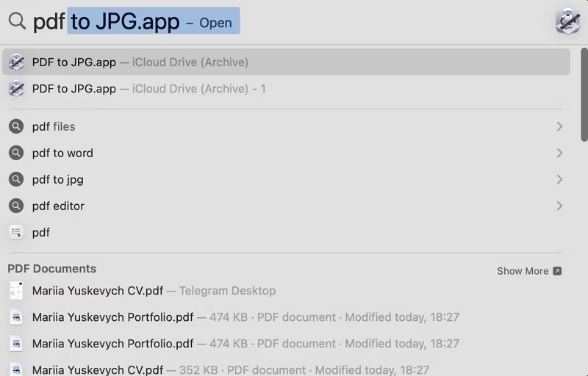Open the 352 KB "Mariia Yuskevych CV.pdf" result

286,369
